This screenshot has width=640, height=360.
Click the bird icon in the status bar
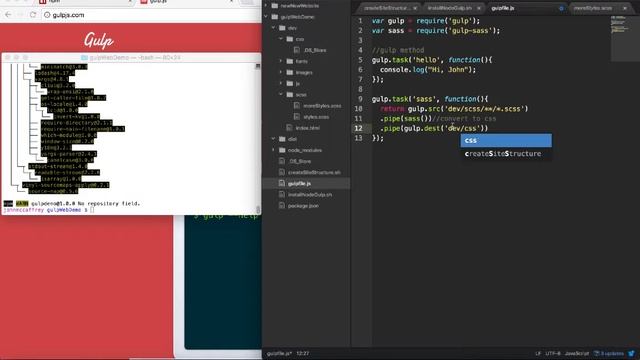[631, 353]
